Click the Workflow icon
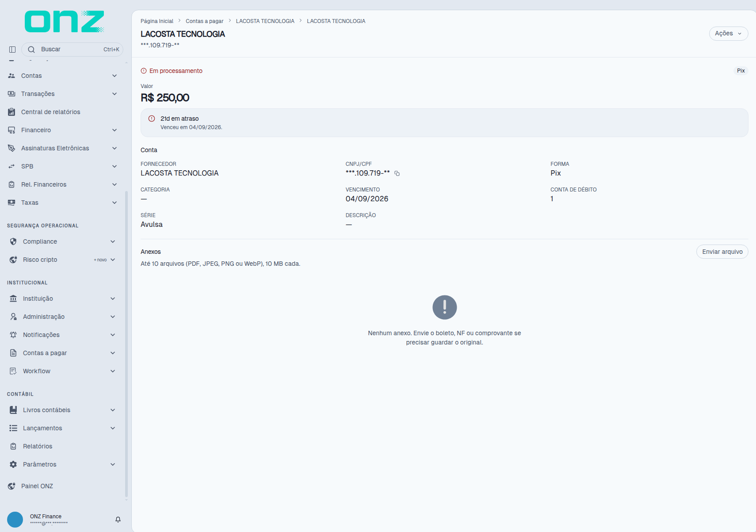This screenshot has height=532, width=756. [x=13, y=371]
